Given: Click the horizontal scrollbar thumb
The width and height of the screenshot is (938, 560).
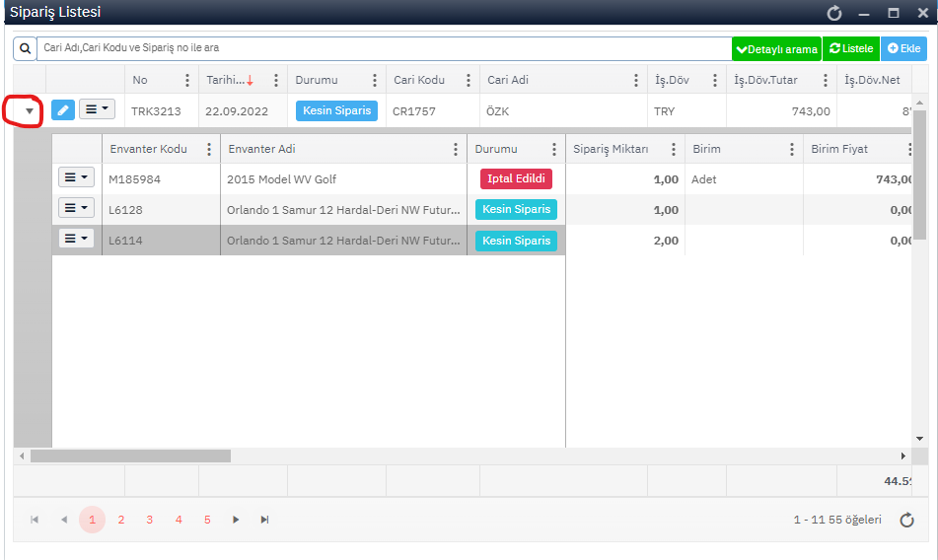Looking at the screenshot, I should coord(130,456).
